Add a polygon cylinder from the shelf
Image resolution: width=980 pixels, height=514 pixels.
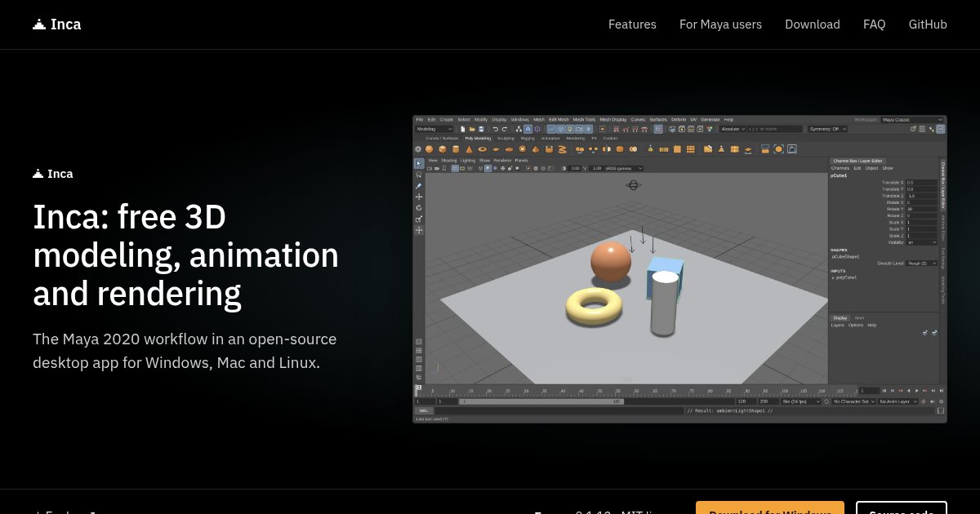click(456, 149)
